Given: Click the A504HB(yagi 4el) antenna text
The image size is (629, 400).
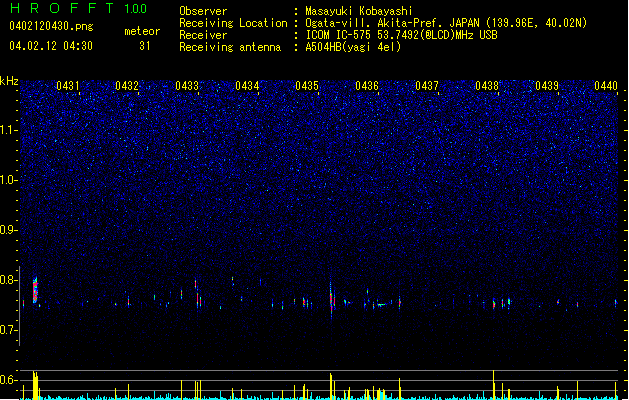Looking at the screenshot, I should [353, 47].
